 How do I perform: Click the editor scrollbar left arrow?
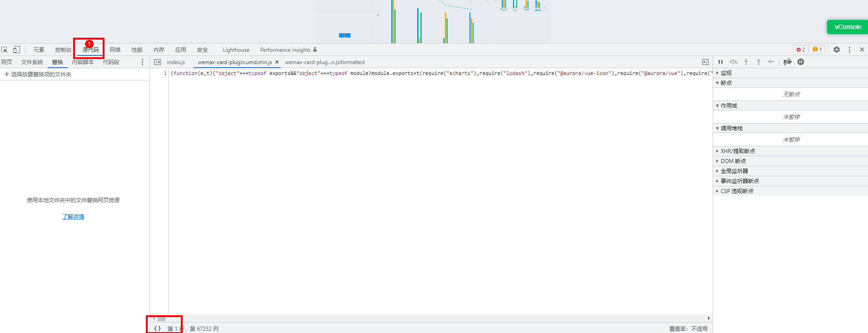click(x=154, y=318)
